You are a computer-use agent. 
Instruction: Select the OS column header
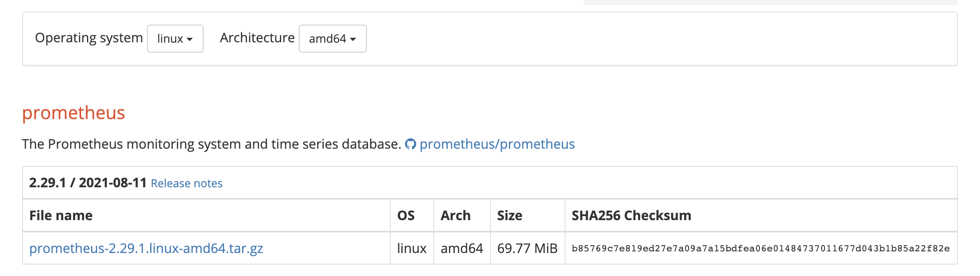tap(406, 215)
